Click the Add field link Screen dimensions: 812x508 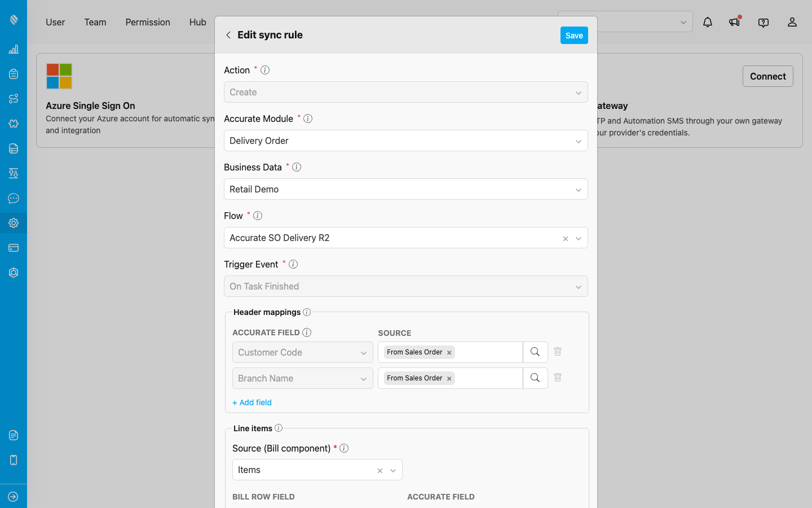pos(252,402)
